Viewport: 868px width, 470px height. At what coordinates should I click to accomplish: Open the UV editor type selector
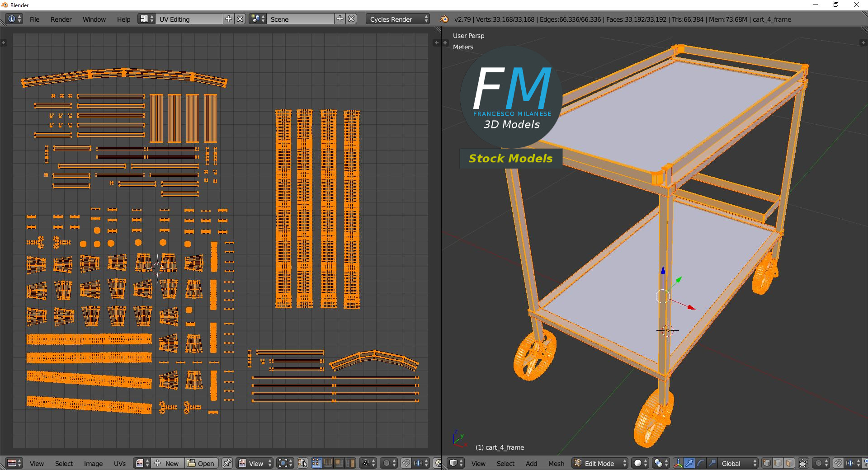(x=14, y=463)
